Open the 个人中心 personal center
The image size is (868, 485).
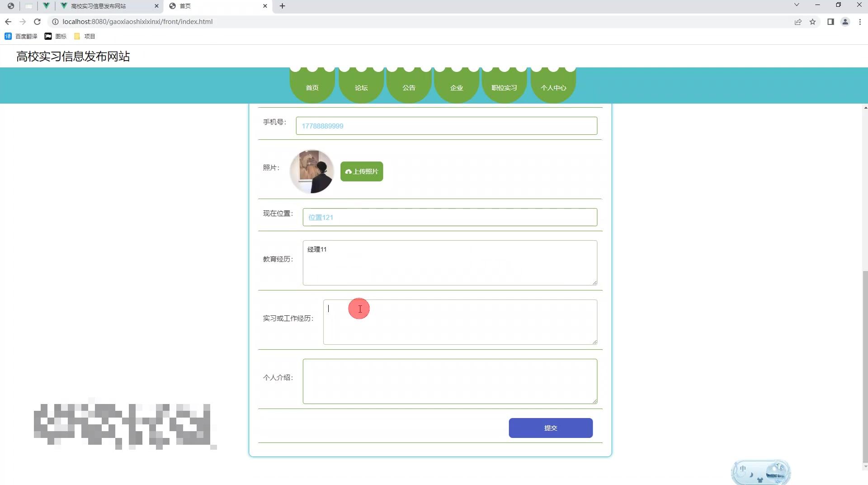coord(553,87)
